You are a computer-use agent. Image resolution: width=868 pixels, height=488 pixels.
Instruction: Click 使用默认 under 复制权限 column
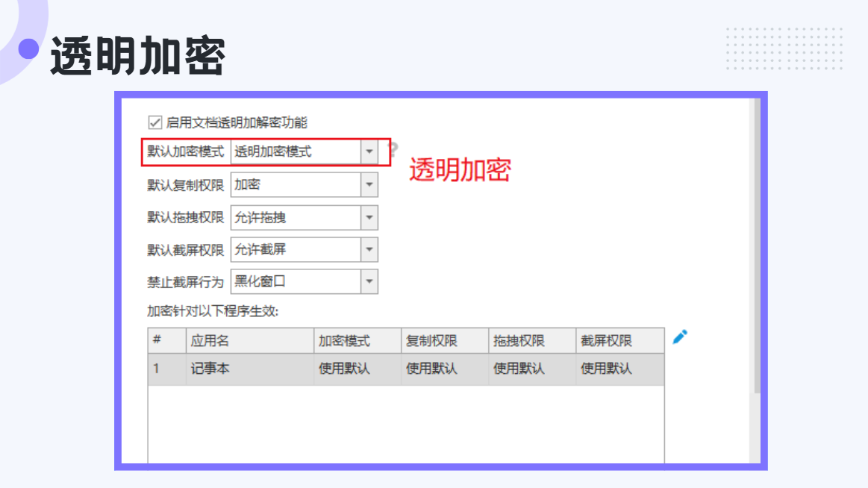tap(445, 369)
